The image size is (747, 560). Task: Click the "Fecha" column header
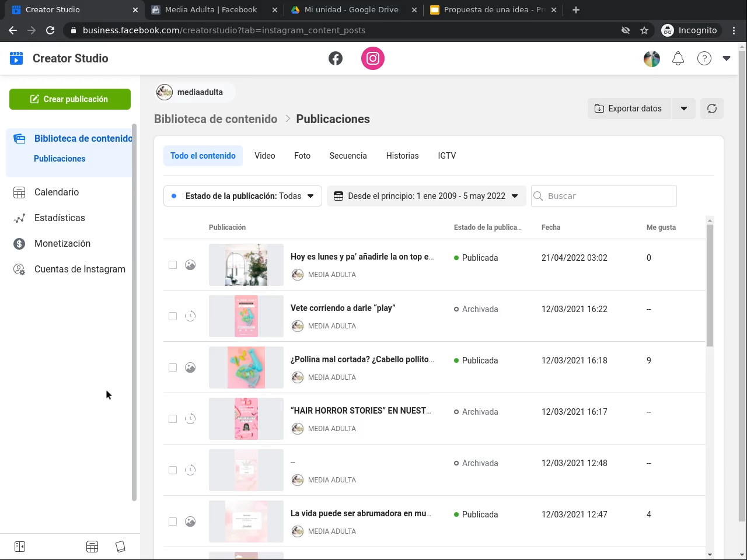(551, 228)
